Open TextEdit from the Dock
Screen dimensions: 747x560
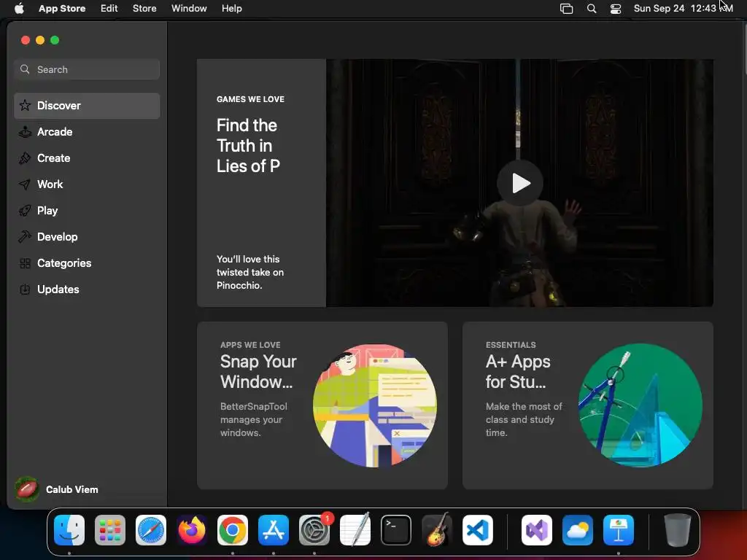point(355,530)
